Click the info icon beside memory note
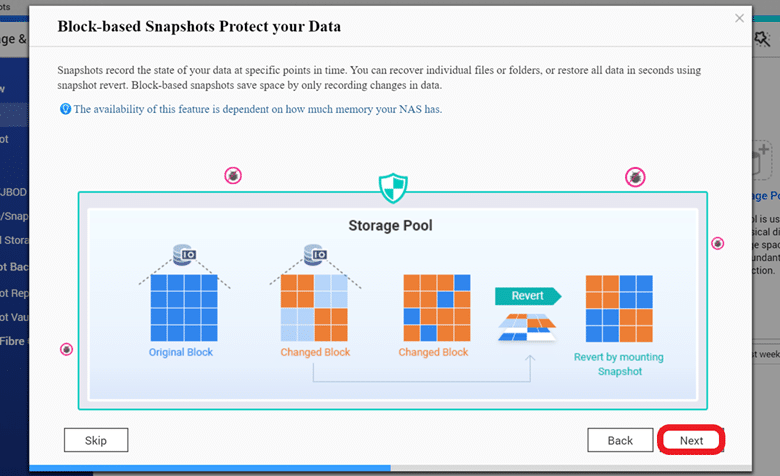The width and height of the screenshot is (780, 476). (x=65, y=109)
